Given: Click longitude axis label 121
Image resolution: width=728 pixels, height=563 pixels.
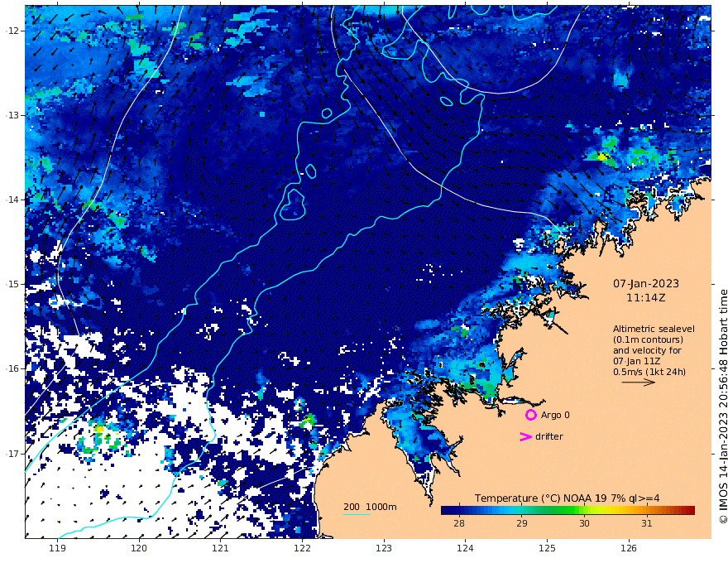Looking at the screenshot, I should pyautogui.click(x=221, y=549).
